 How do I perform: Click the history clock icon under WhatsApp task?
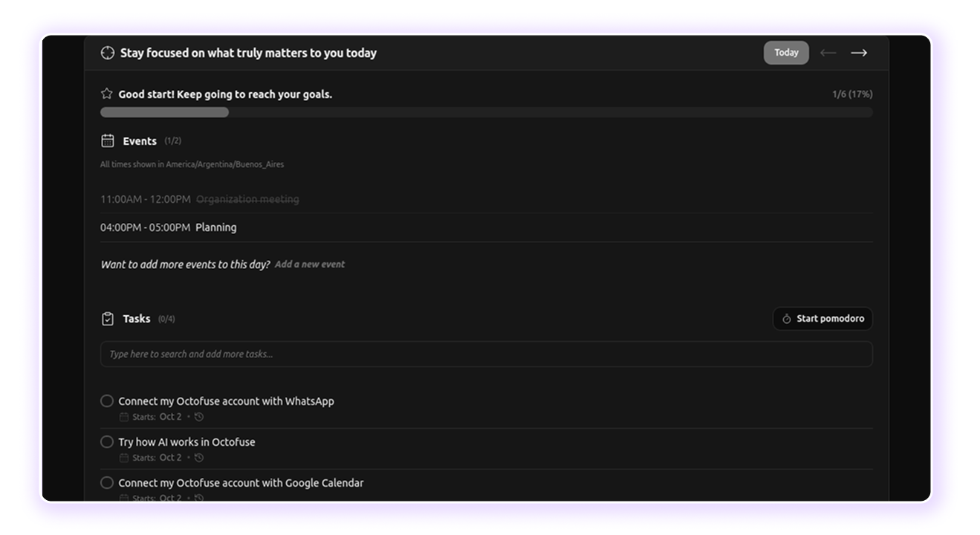[x=199, y=417]
